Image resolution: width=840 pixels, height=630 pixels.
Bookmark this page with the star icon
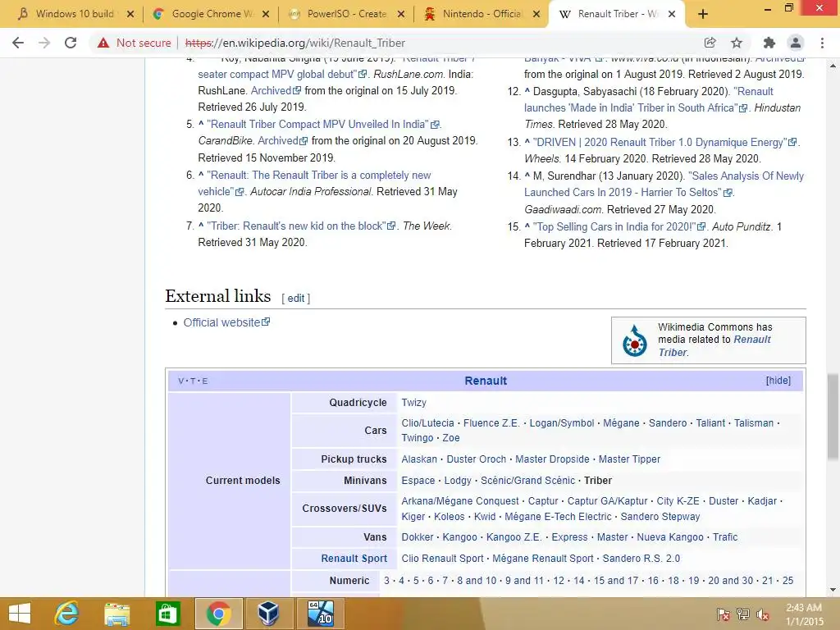(x=737, y=43)
